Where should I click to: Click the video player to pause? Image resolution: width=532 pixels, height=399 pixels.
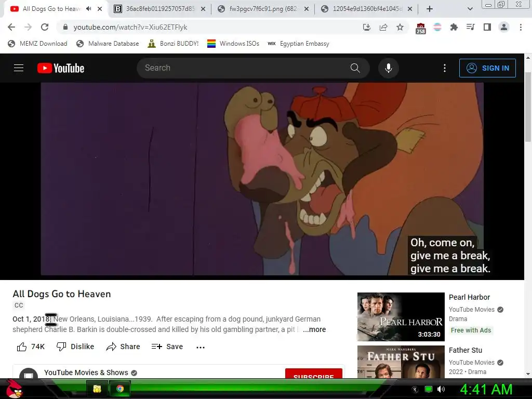pos(262,179)
